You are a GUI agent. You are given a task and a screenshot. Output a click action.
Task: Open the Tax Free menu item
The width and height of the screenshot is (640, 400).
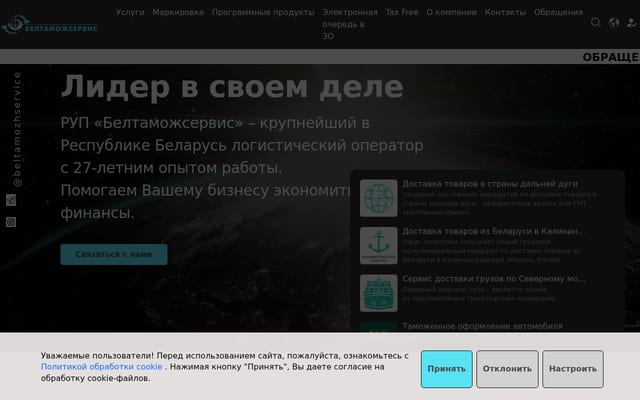pyautogui.click(x=402, y=12)
